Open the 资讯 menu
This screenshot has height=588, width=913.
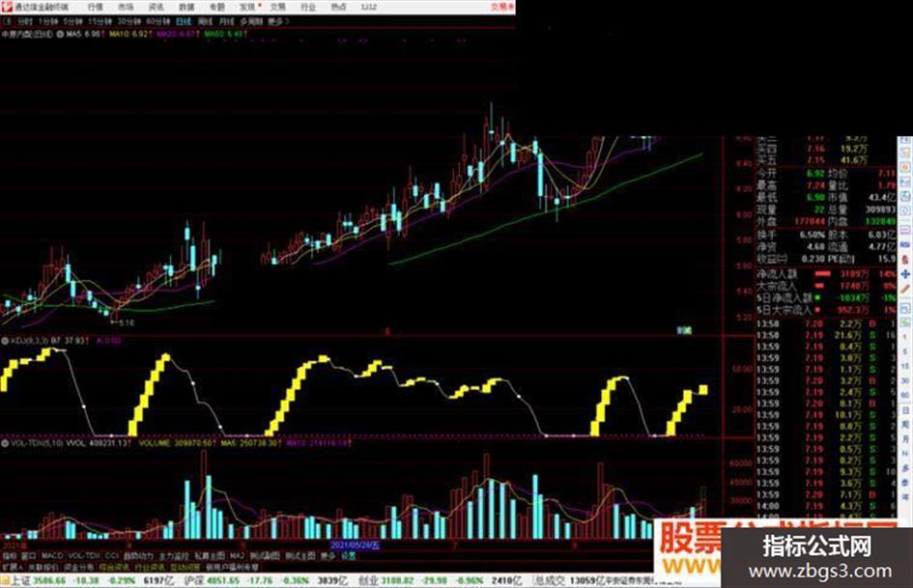tap(157, 7)
